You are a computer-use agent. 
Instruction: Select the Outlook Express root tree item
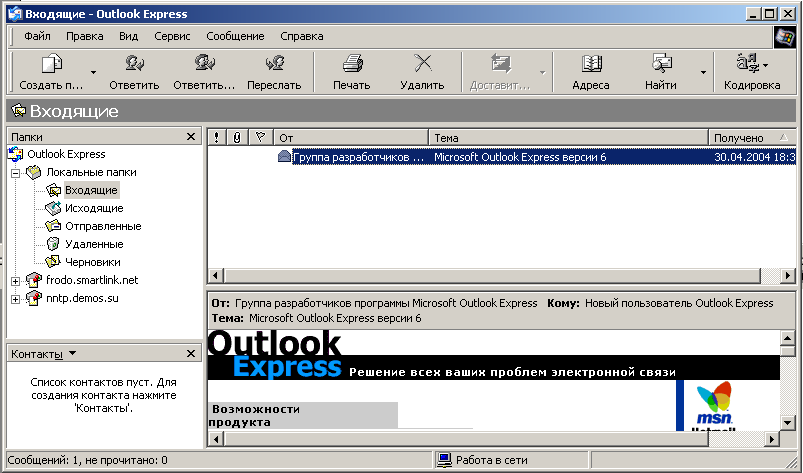66,154
